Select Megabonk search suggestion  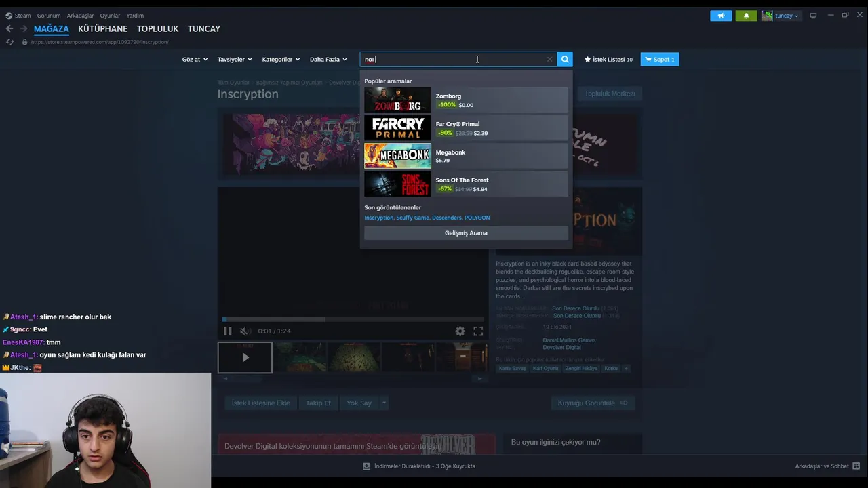click(x=466, y=156)
